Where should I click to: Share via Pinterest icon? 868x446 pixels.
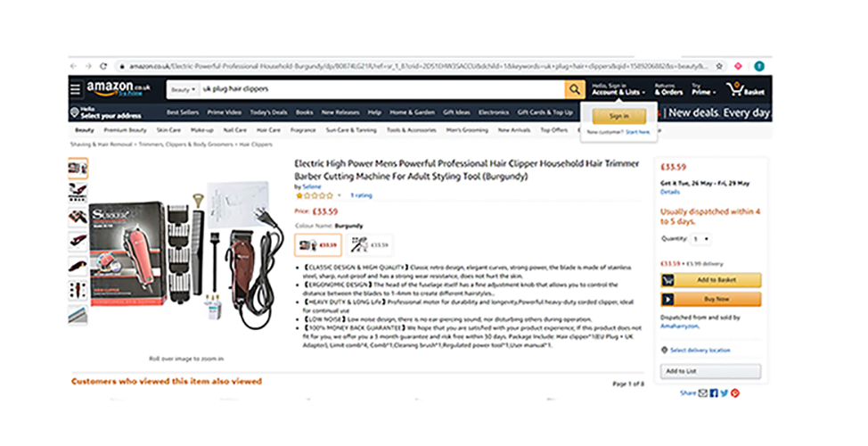point(735,392)
